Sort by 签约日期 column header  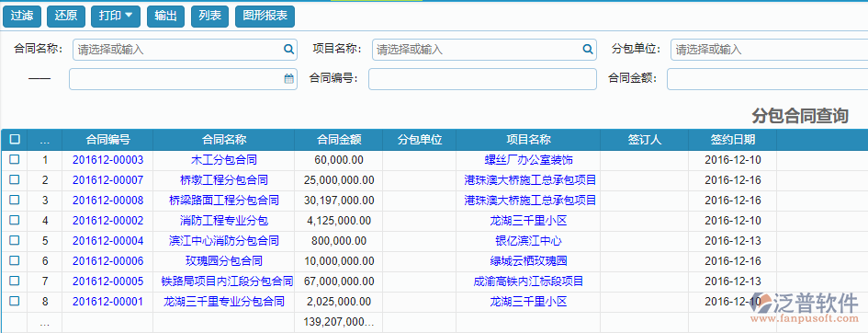733,140
